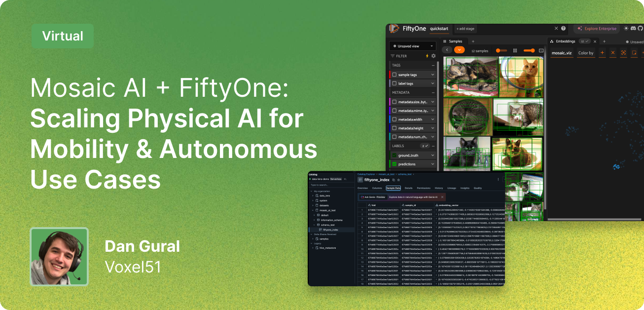Check the sample tags checkbox

tap(394, 75)
